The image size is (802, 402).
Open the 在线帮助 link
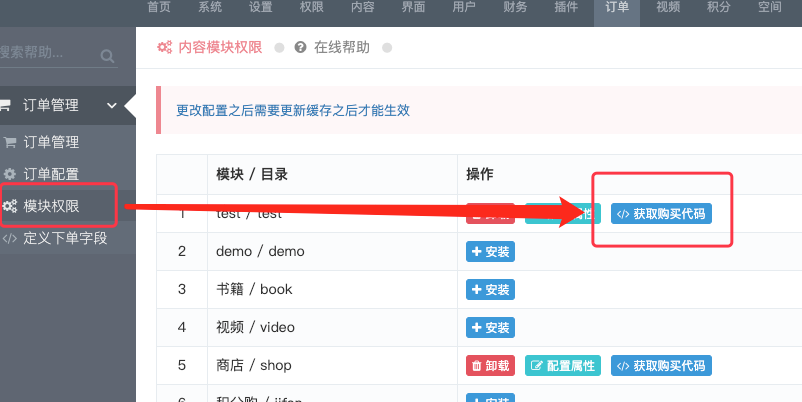(x=342, y=47)
